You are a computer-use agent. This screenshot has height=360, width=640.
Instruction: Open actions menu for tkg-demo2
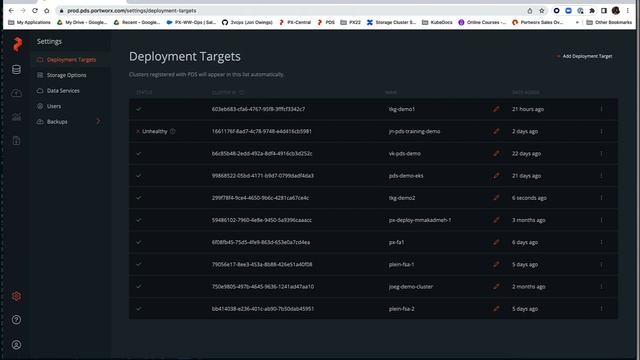[601, 198]
